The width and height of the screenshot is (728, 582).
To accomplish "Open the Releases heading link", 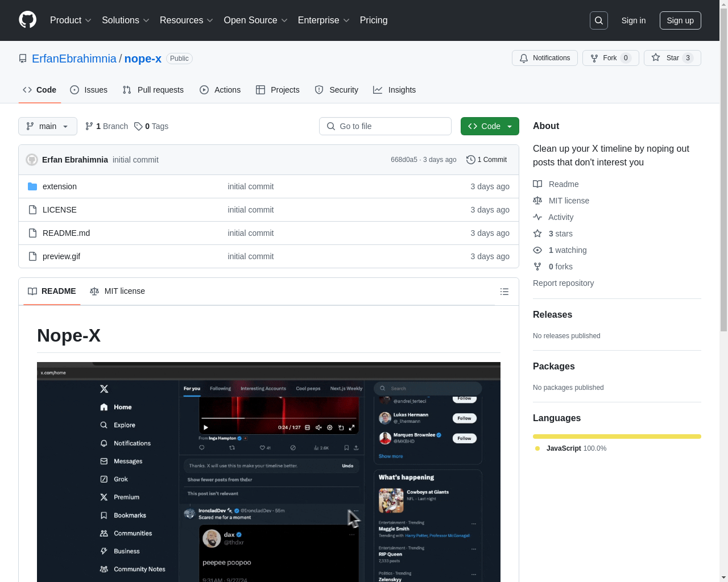I will coord(552,315).
